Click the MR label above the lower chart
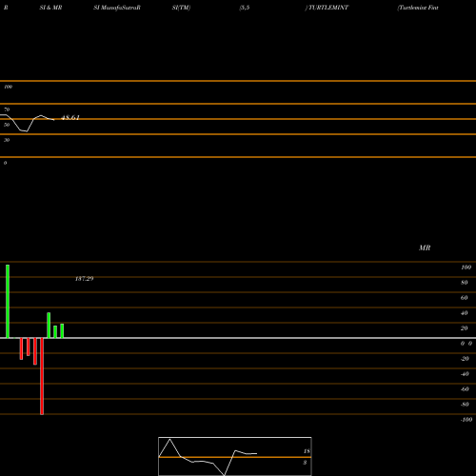Viewport: 476px width, 476px height. pyautogui.click(x=425, y=248)
